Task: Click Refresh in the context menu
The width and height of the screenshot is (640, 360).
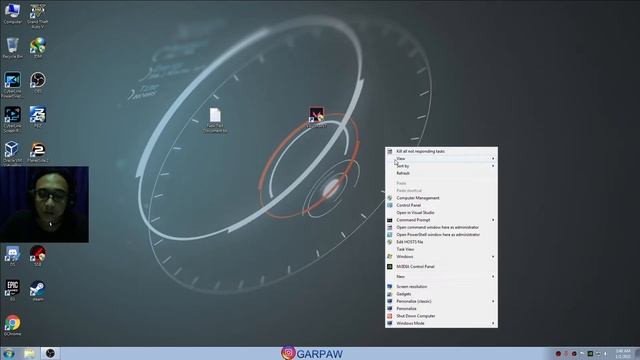Action: click(441, 173)
